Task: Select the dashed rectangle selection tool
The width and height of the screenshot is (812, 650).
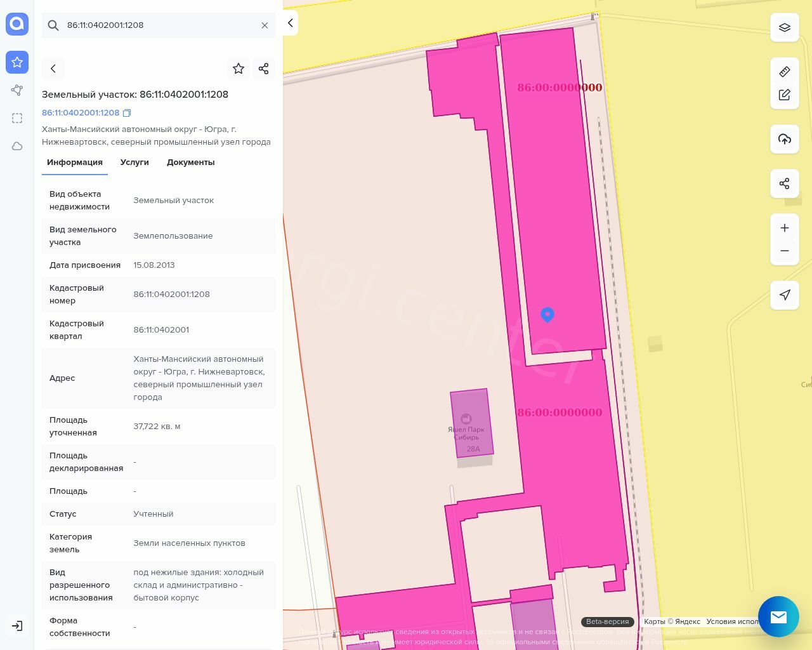Action: [x=17, y=118]
